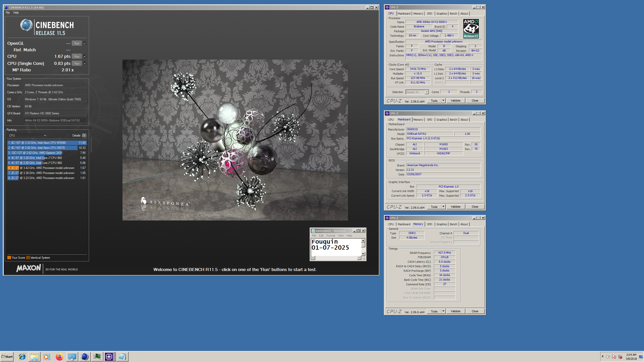Click the Show Desktop button

click(x=641, y=356)
